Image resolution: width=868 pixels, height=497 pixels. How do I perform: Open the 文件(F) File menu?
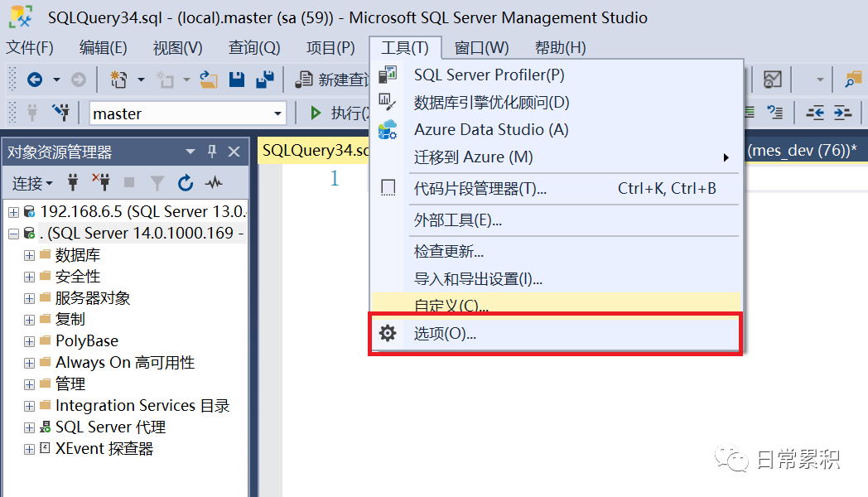(x=30, y=47)
